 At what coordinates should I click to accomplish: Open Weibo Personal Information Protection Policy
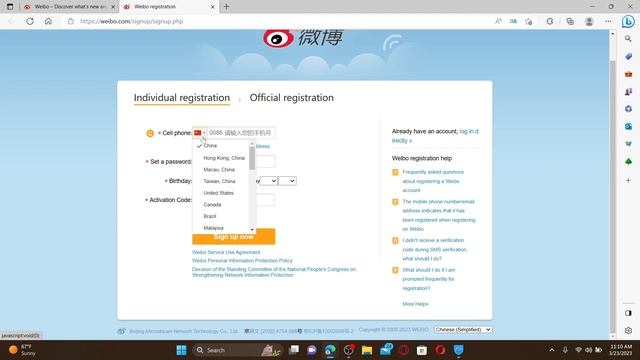click(242, 260)
